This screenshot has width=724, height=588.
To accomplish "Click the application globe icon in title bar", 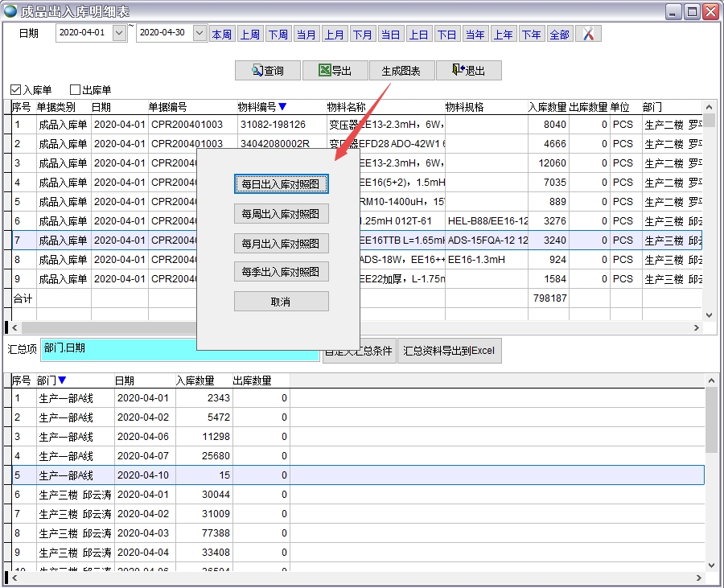I will 10,11.
